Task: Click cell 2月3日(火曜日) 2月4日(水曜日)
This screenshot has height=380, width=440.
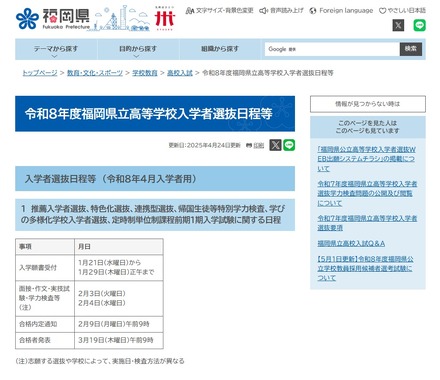Action: pyautogui.click(x=119, y=298)
